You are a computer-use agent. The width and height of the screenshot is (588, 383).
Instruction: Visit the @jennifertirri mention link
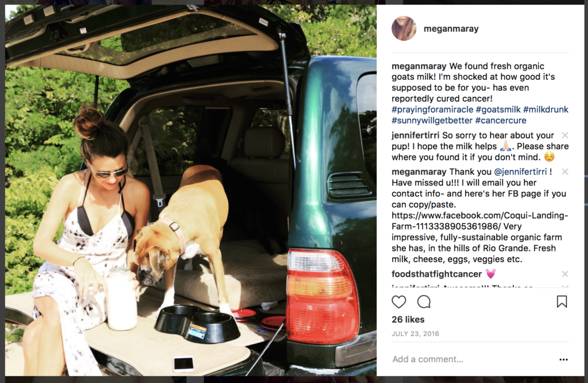520,172
